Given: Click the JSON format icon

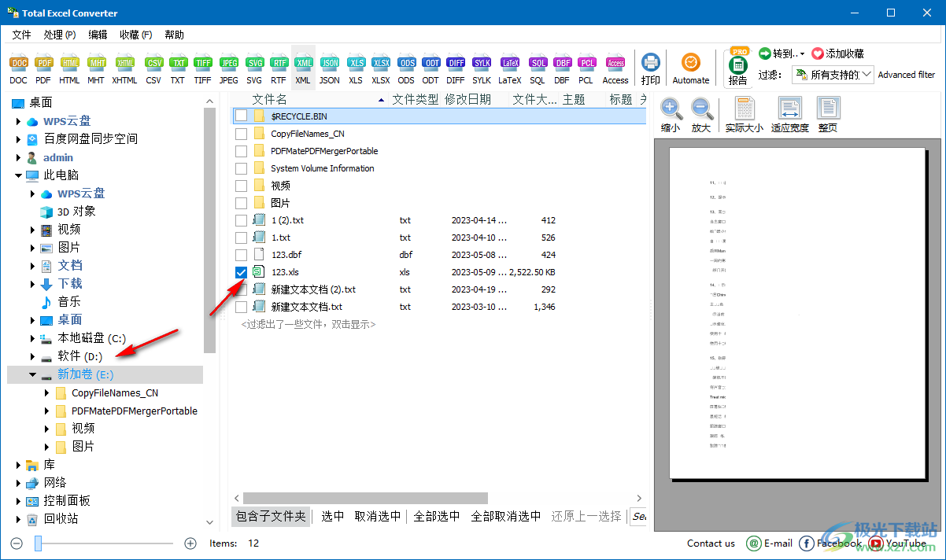Looking at the screenshot, I should coord(330,70).
